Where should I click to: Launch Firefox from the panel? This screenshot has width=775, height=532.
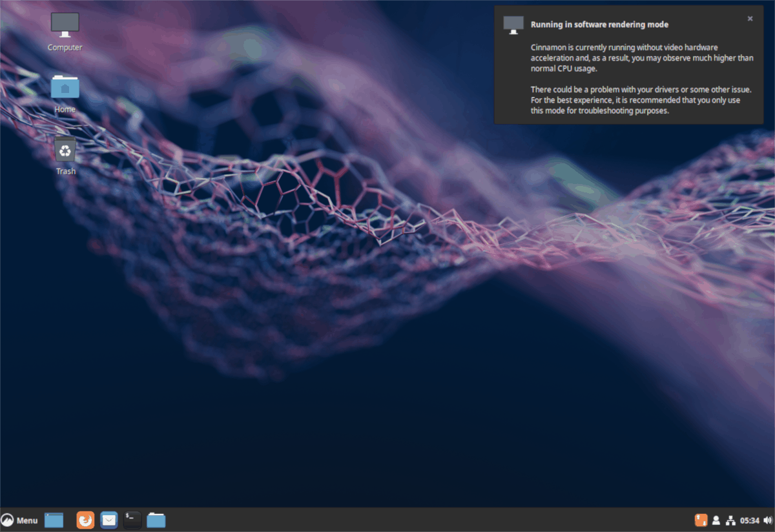click(x=85, y=520)
